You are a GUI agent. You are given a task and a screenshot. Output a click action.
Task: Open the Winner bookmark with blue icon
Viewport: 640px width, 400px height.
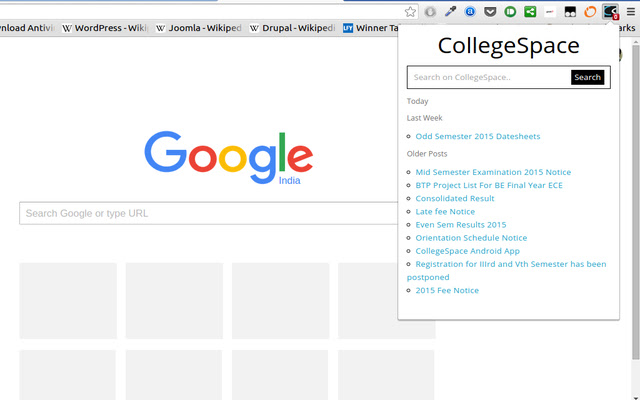coord(371,28)
